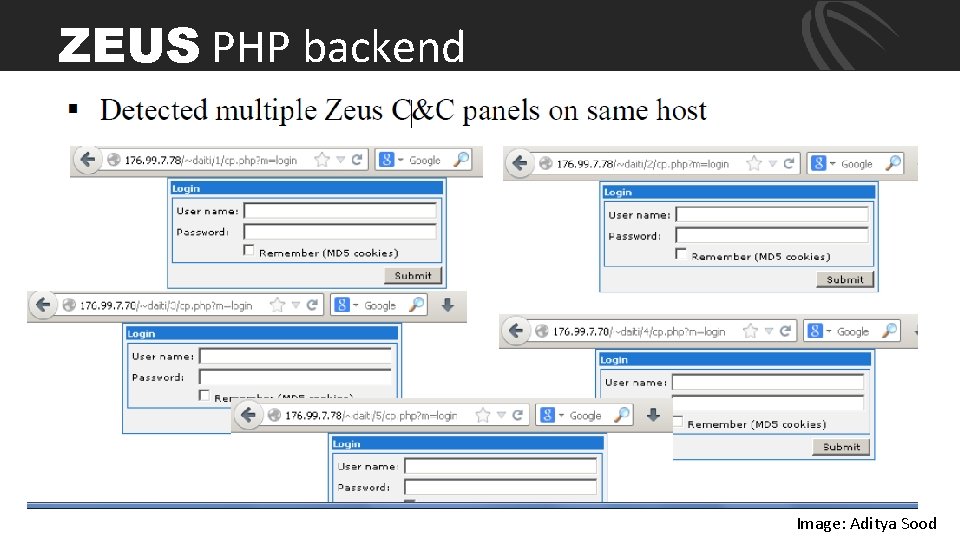Click the daiti/2/cp.php address bar URL
Viewport: 960px width, 540px height.
pyautogui.click(x=642, y=164)
